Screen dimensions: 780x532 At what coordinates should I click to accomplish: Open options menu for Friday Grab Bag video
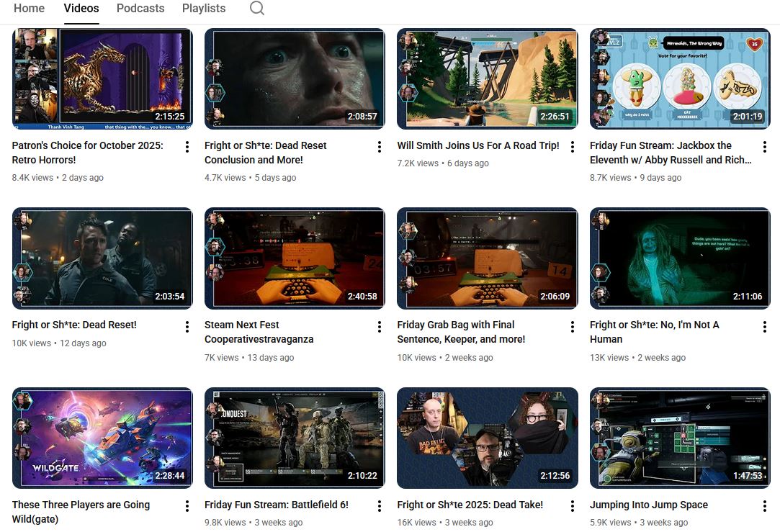coord(573,327)
